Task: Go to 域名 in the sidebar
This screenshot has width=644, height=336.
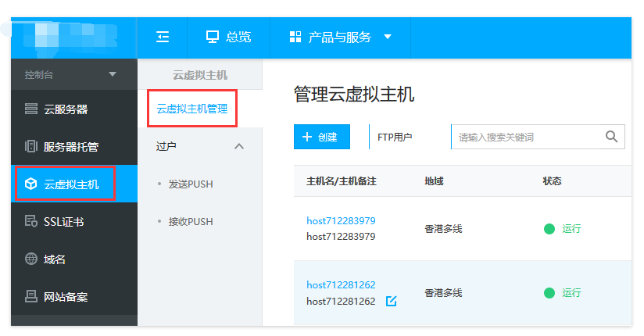Action: 55,259
